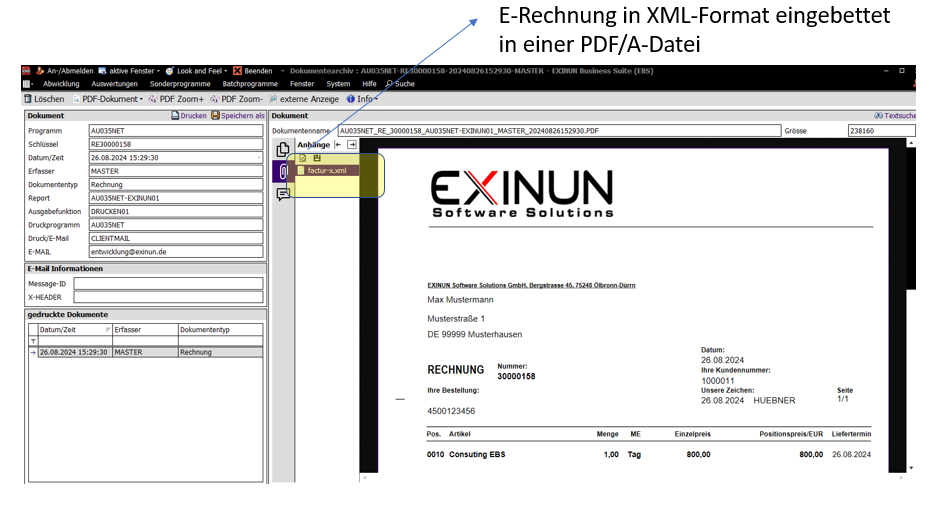Click the Ausgabefunktion field DRUCKEN01
Image resolution: width=952 pixels, height=507 pixels.
point(176,211)
